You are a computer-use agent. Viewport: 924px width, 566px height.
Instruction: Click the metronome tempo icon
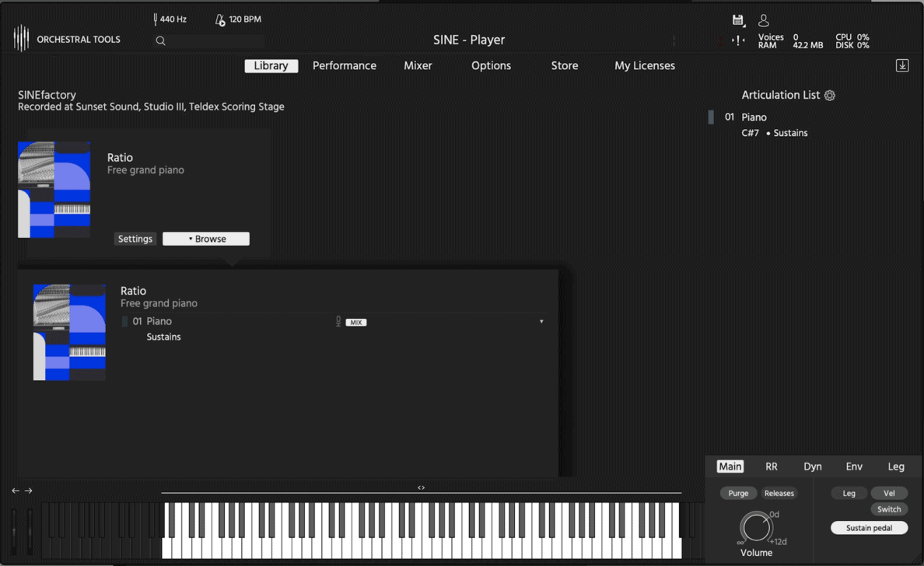coord(220,19)
